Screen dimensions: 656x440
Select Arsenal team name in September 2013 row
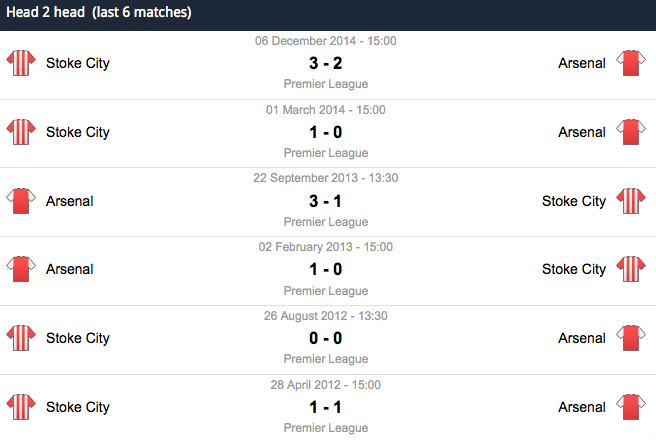(69, 201)
